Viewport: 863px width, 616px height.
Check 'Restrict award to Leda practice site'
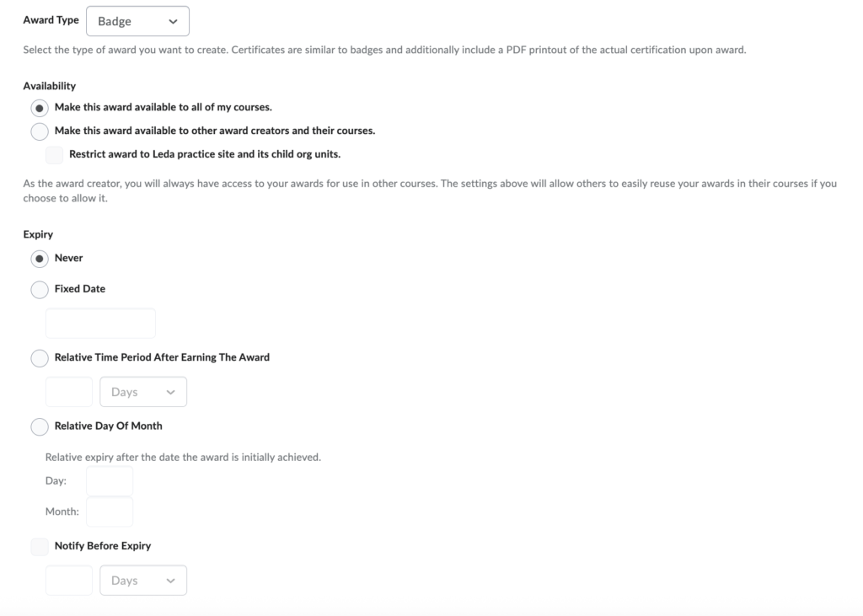pyautogui.click(x=55, y=155)
